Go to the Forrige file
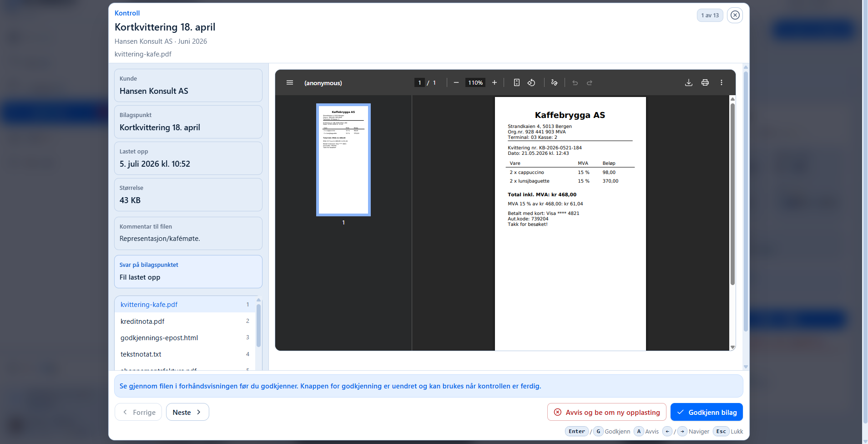The image size is (868, 444). click(x=138, y=412)
